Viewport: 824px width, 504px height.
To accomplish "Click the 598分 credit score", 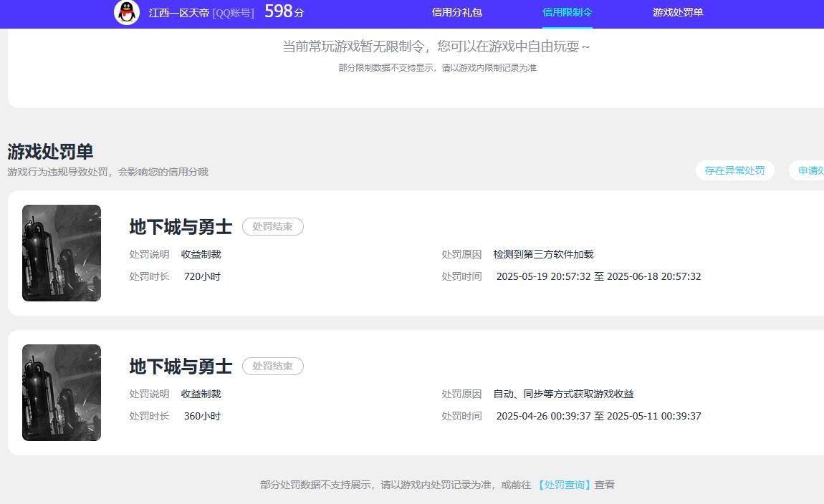I will (284, 11).
